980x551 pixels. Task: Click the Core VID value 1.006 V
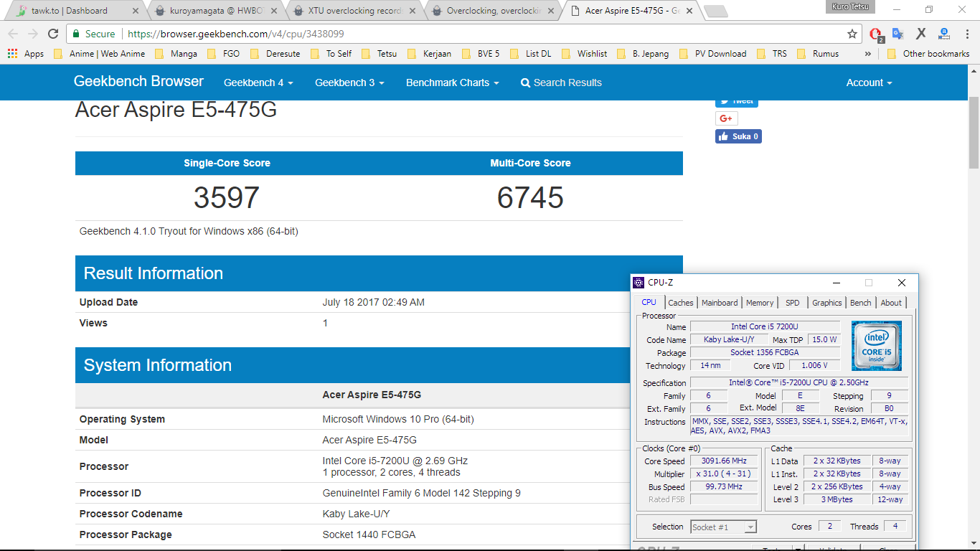click(x=814, y=365)
